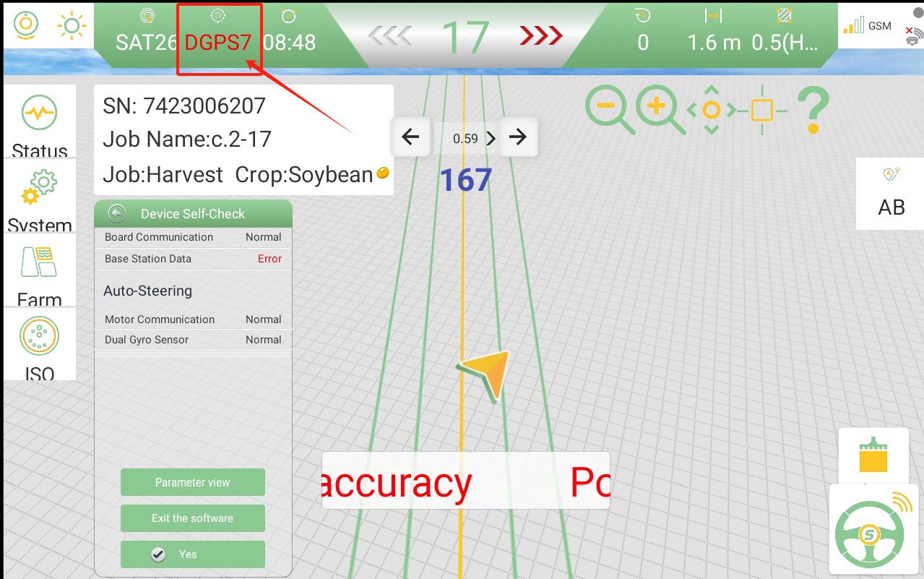Open the System settings menu
The image size is (924, 579).
click(40, 197)
